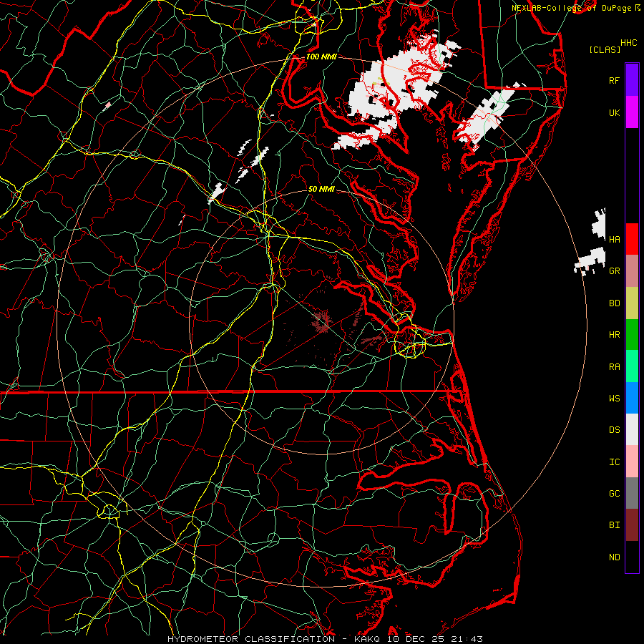Click the DS legend label
The height and width of the screenshot is (644, 644).
click(x=615, y=430)
